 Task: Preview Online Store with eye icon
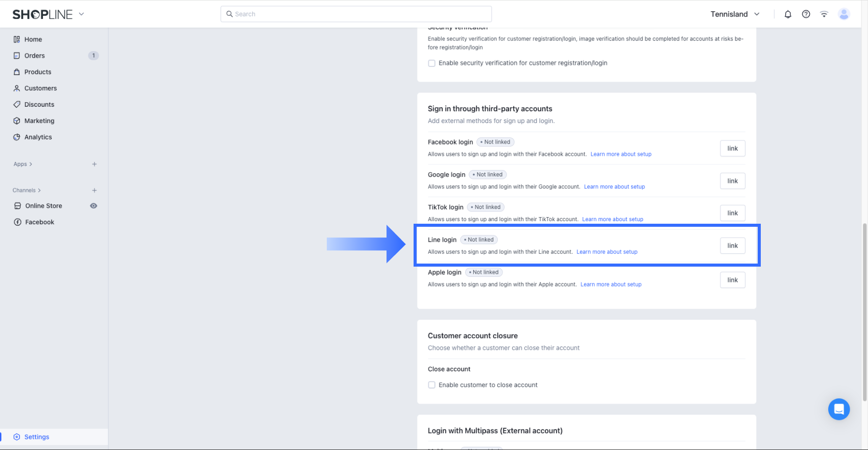[93, 206]
